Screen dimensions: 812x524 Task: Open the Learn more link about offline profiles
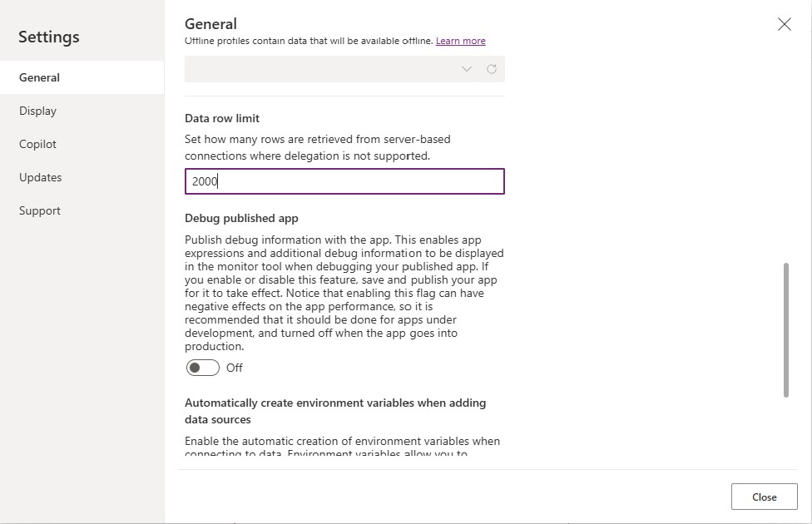tap(461, 40)
